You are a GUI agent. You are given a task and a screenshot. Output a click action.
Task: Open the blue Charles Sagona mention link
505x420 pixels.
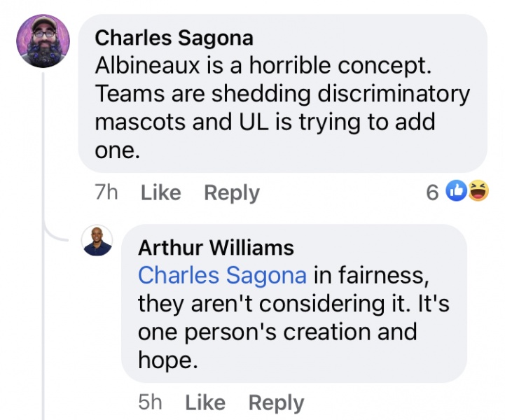[x=222, y=275]
